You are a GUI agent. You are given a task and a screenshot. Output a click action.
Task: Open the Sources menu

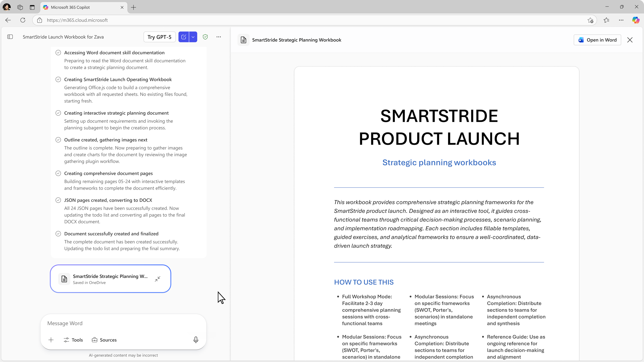click(x=104, y=340)
